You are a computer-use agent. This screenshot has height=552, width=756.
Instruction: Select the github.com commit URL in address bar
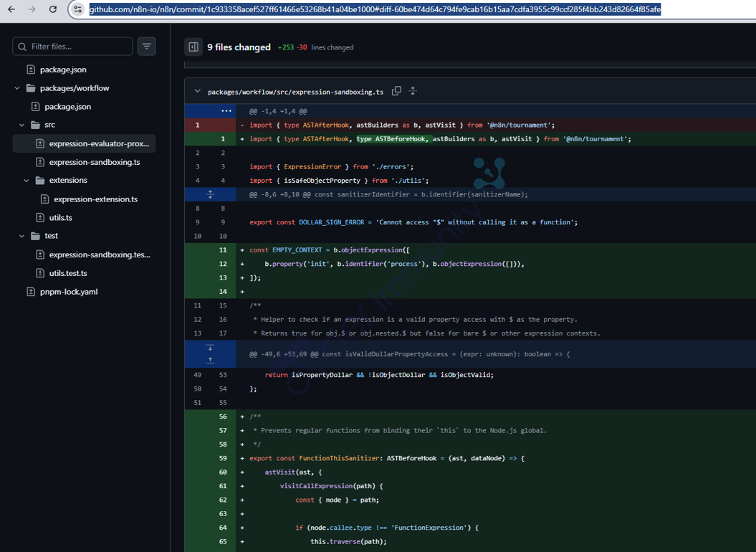(x=375, y=9)
